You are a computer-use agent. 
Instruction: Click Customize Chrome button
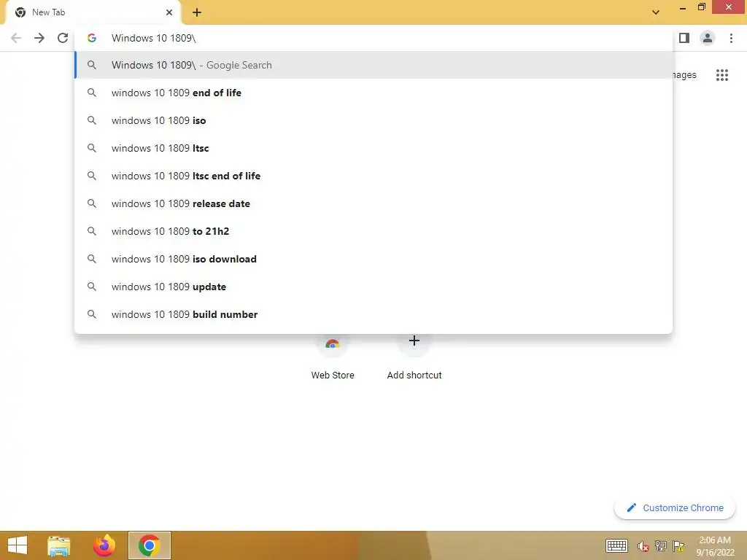tap(675, 508)
